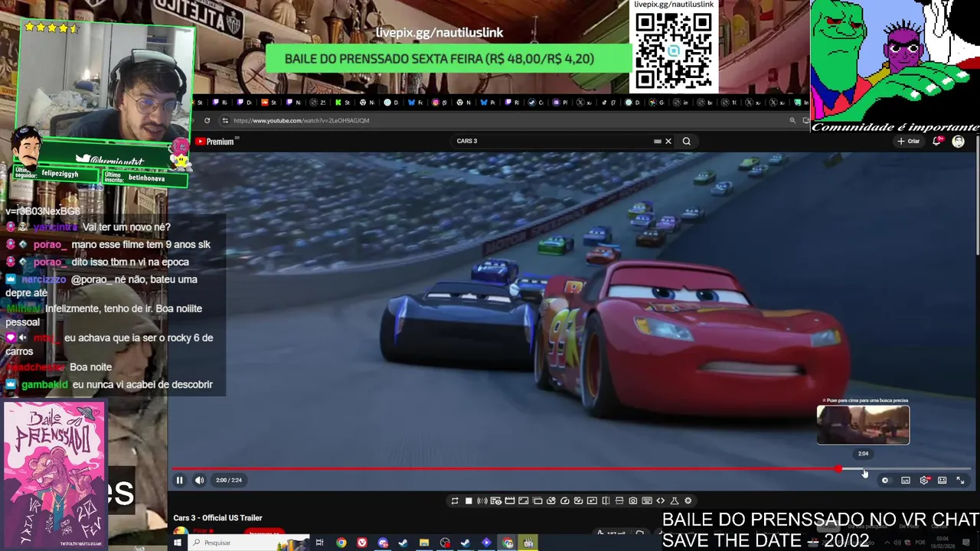Screen dimensions: 980x551
Task: Open site info icon beside the URL
Action: pos(224,120)
